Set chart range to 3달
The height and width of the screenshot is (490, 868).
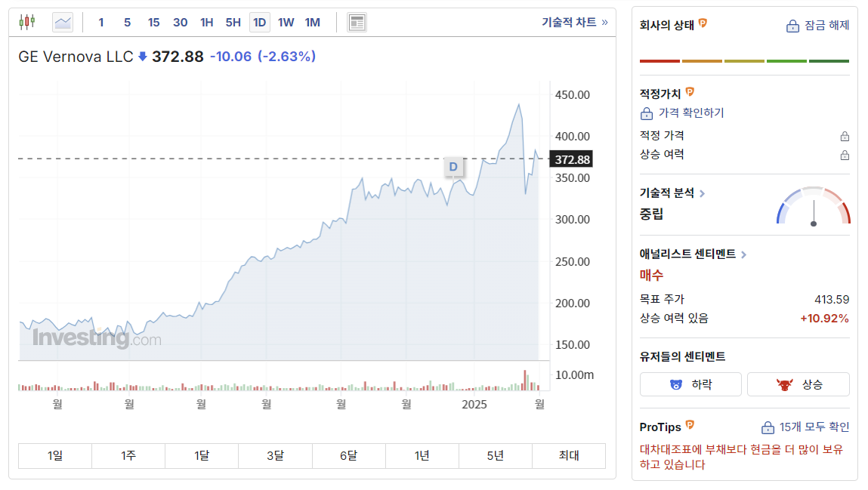click(275, 456)
